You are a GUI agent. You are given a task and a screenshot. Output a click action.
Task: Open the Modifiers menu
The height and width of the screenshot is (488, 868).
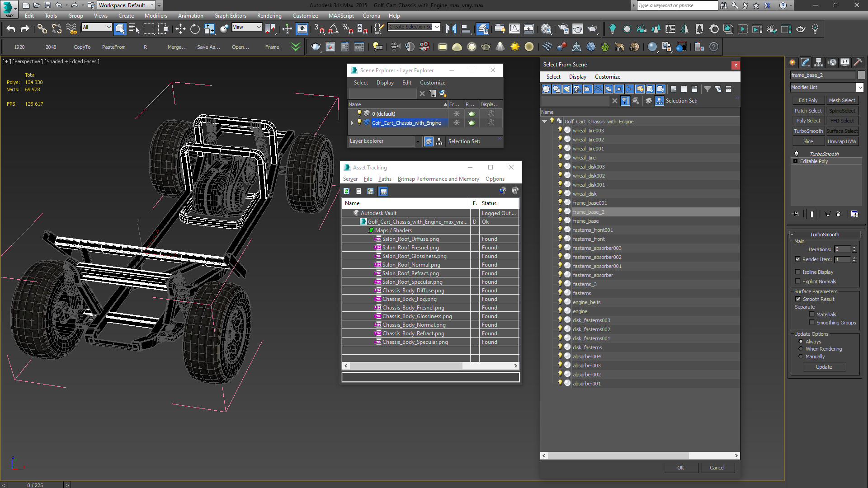point(156,16)
